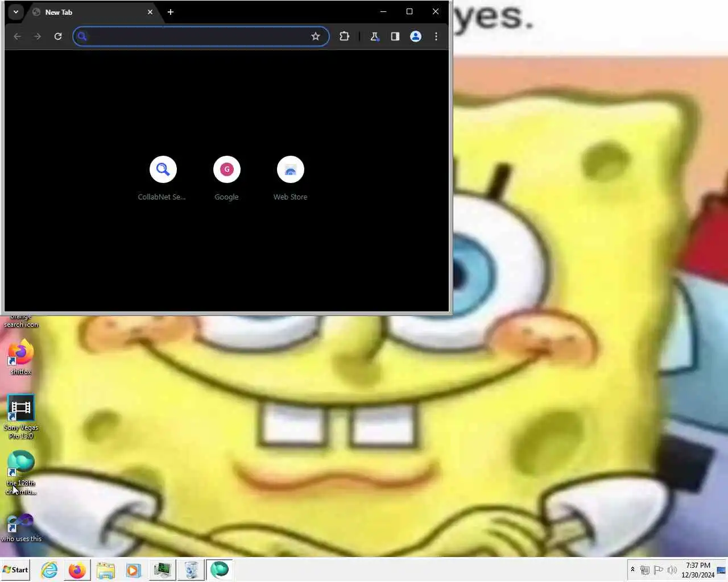Click the browser back arrow button
728x582 pixels.
(x=17, y=36)
